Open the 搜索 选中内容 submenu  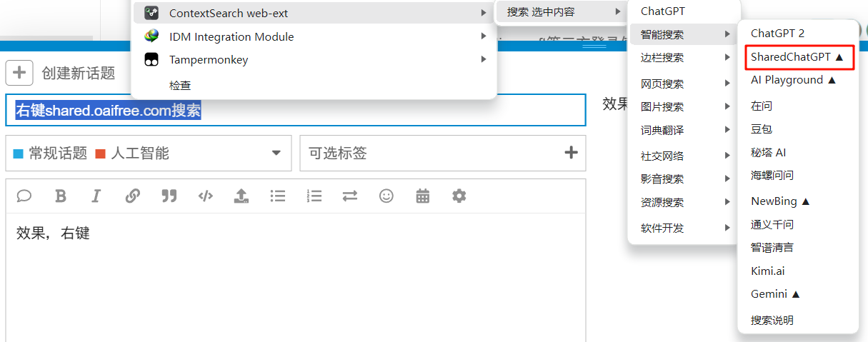tap(561, 12)
